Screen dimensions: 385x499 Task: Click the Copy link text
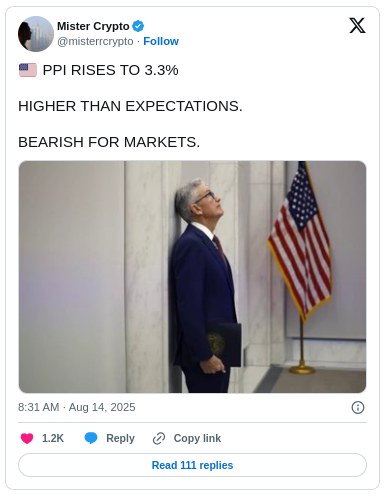[197, 438]
